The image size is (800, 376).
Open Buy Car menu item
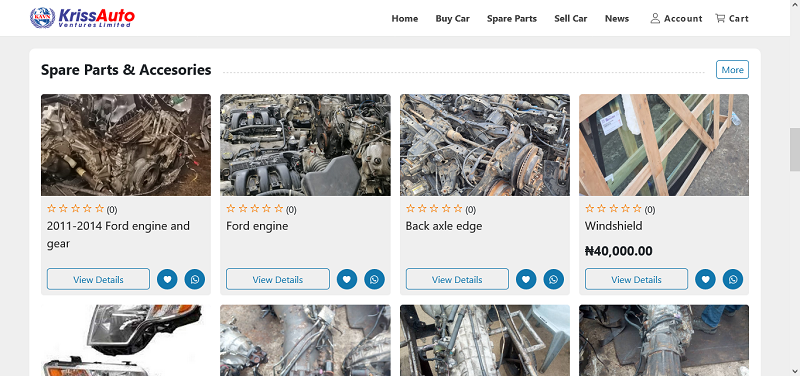[453, 18]
